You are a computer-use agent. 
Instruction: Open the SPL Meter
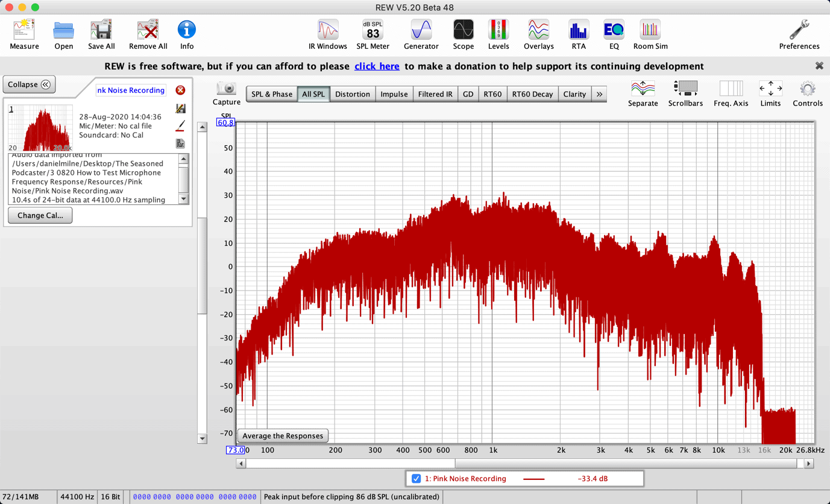372,33
